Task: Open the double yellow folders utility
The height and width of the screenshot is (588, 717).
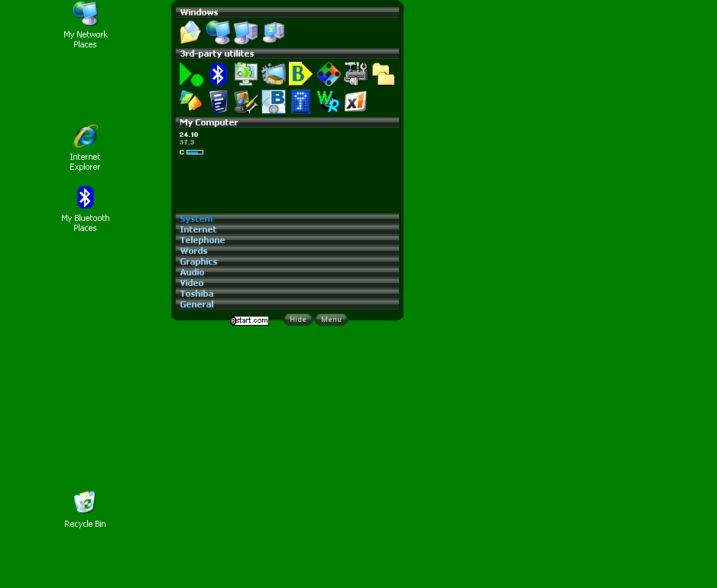Action: coord(383,74)
